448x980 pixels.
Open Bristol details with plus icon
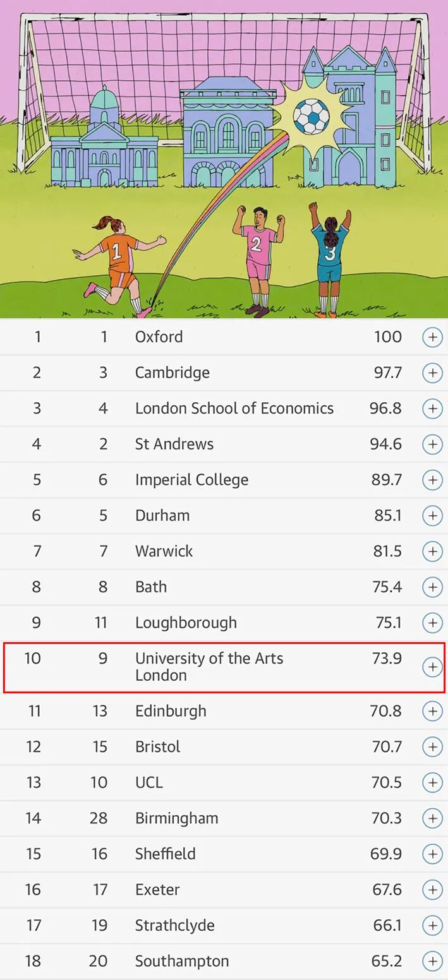[x=432, y=747]
